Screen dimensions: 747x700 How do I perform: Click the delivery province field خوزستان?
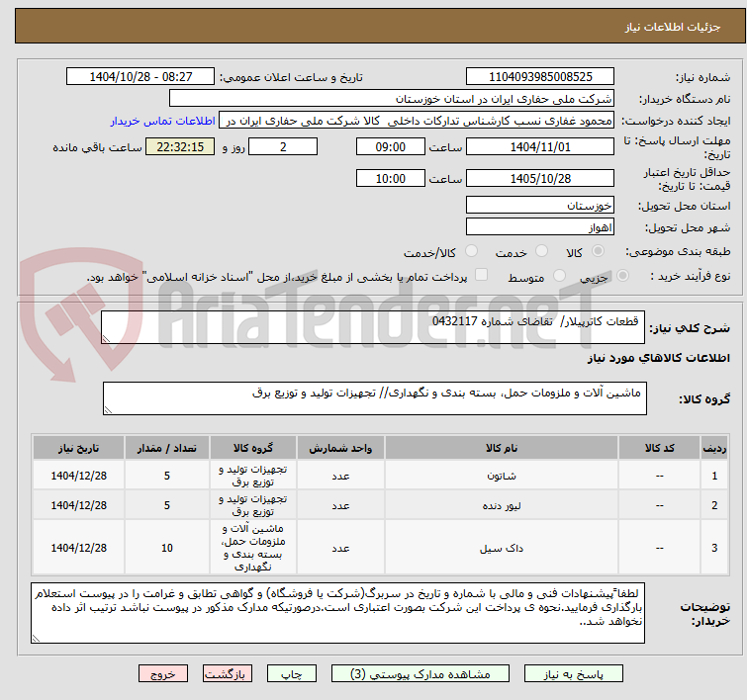click(x=540, y=206)
